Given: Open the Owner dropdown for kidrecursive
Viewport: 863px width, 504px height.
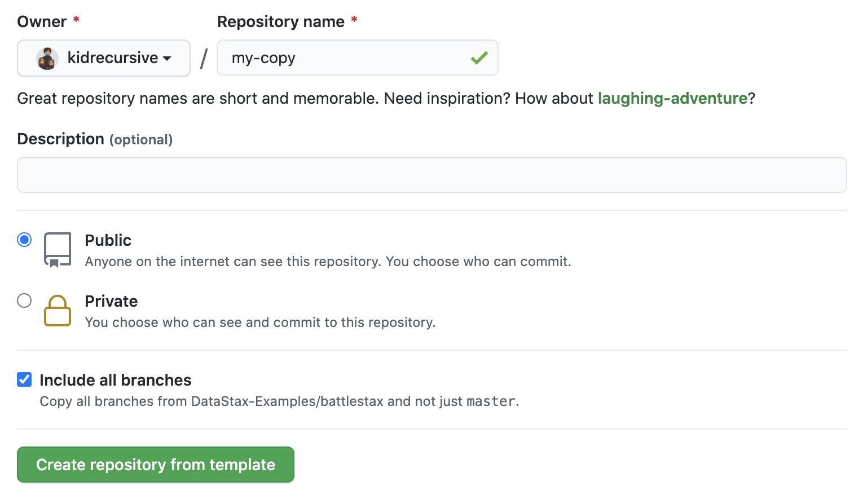Looking at the screenshot, I should click(104, 58).
